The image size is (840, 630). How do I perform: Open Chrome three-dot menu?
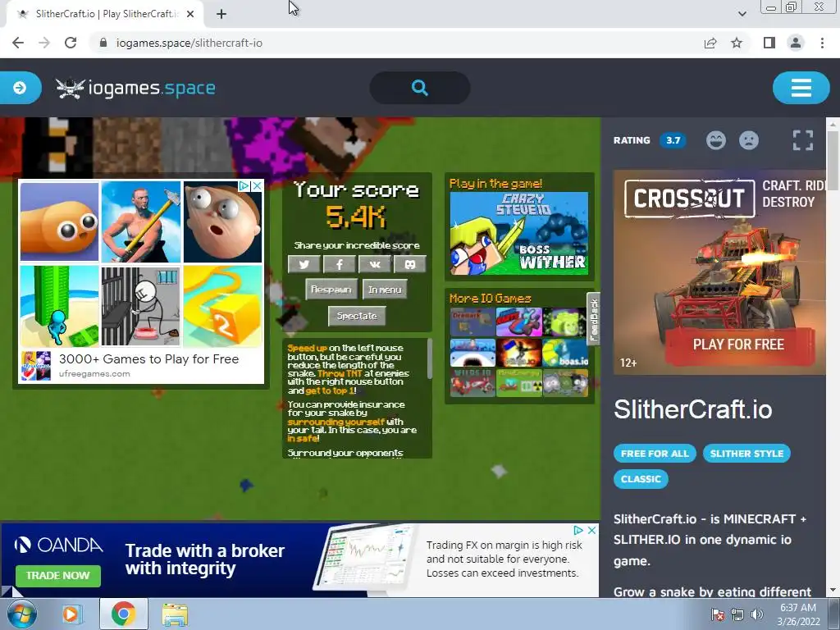pos(822,43)
